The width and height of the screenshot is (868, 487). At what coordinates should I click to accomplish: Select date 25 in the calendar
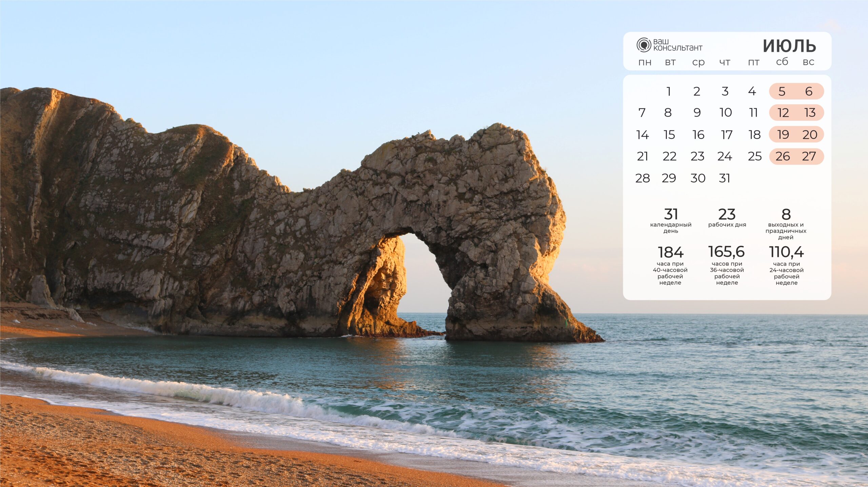[x=755, y=156]
